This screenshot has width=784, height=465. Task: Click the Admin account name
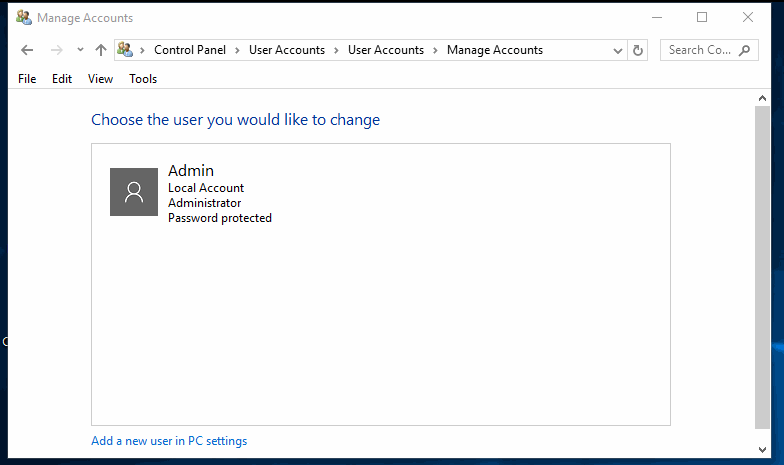coord(191,170)
